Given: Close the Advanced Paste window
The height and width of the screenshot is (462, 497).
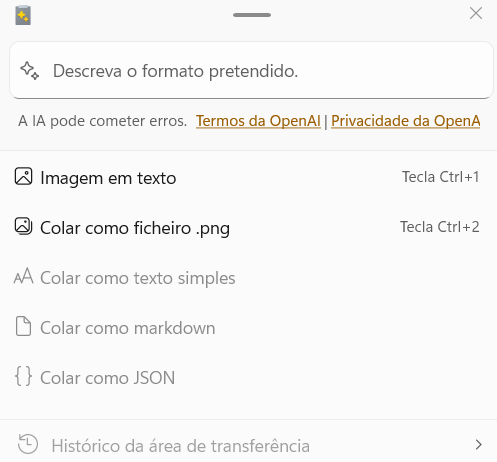Looking at the screenshot, I should pos(476,13).
